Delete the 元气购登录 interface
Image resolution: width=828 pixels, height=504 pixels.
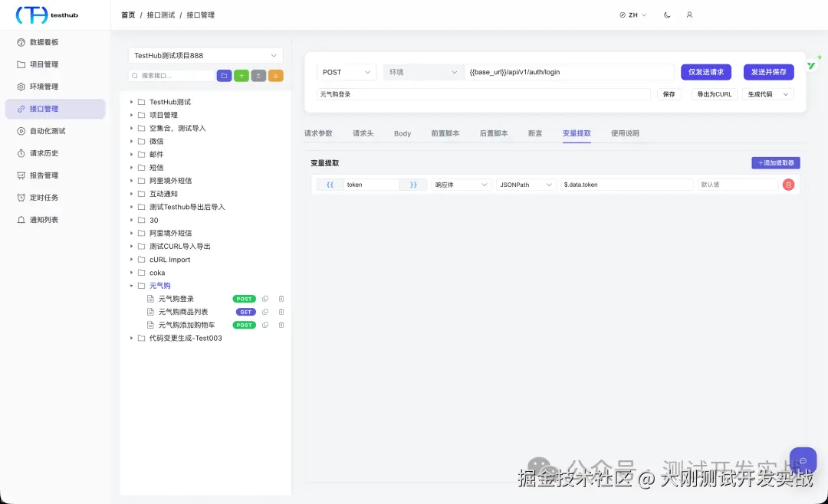(281, 299)
